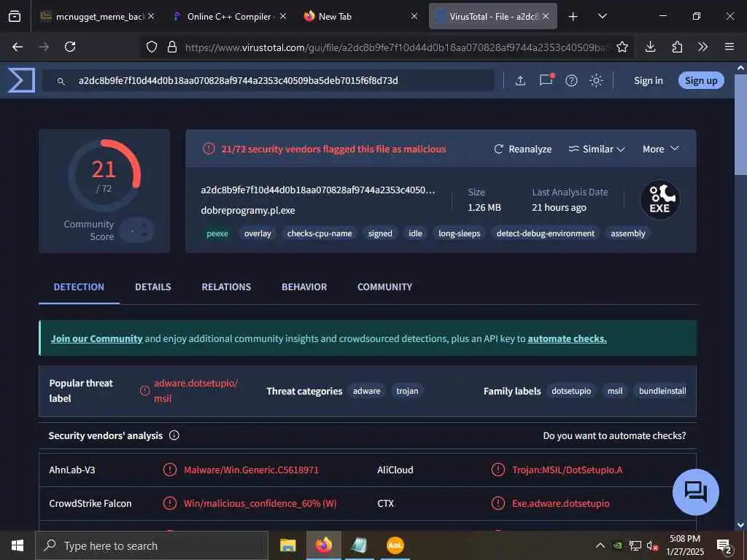Click the upload file icon
The width and height of the screenshot is (747, 560).
point(520,80)
